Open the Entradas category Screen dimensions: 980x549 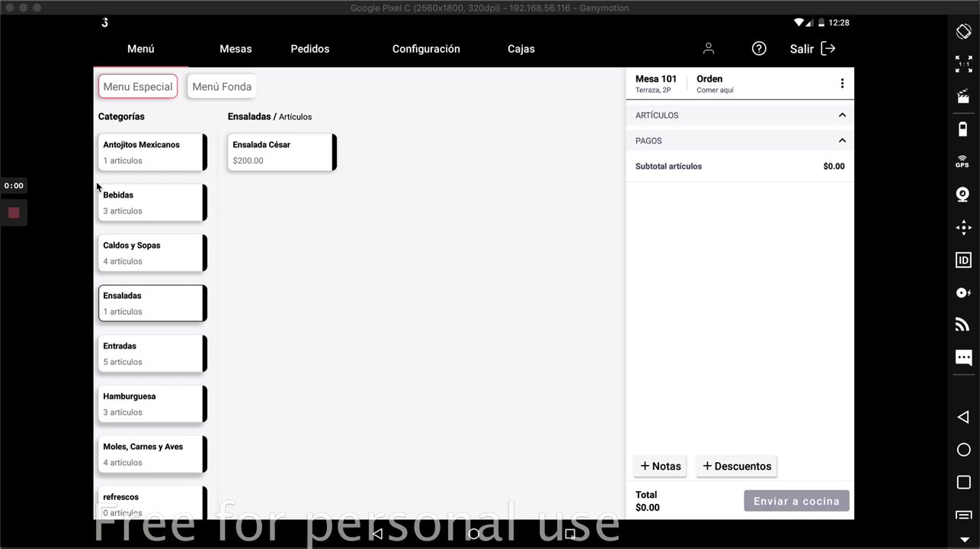tap(152, 354)
